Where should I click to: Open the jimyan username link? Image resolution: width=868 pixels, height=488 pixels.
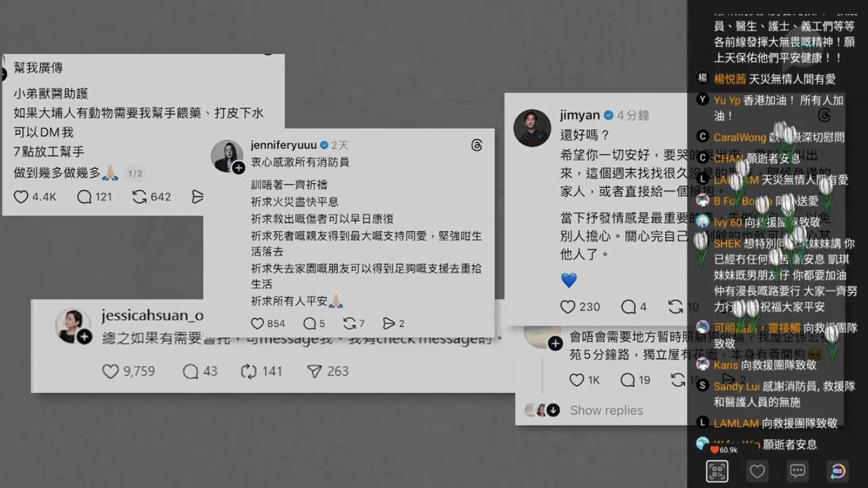pos(580,115)
